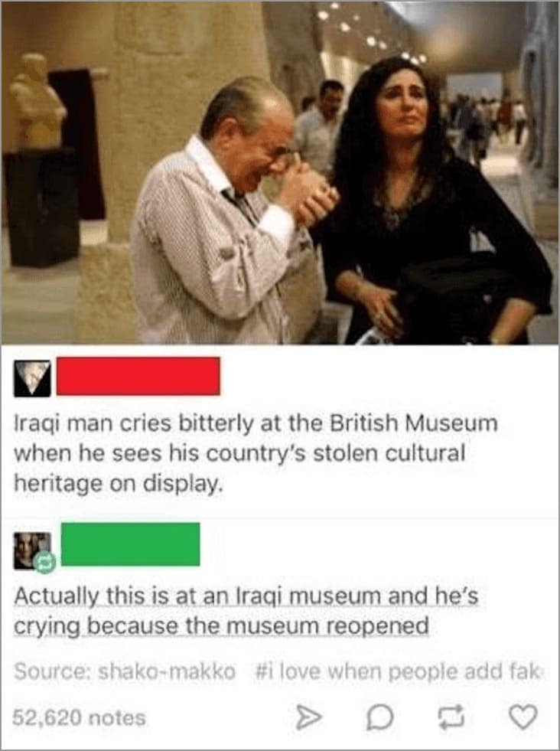Click the underlined 'crying because the museum reopened' line
This screenshot has width=560, height=751.
tap(221, 626)
